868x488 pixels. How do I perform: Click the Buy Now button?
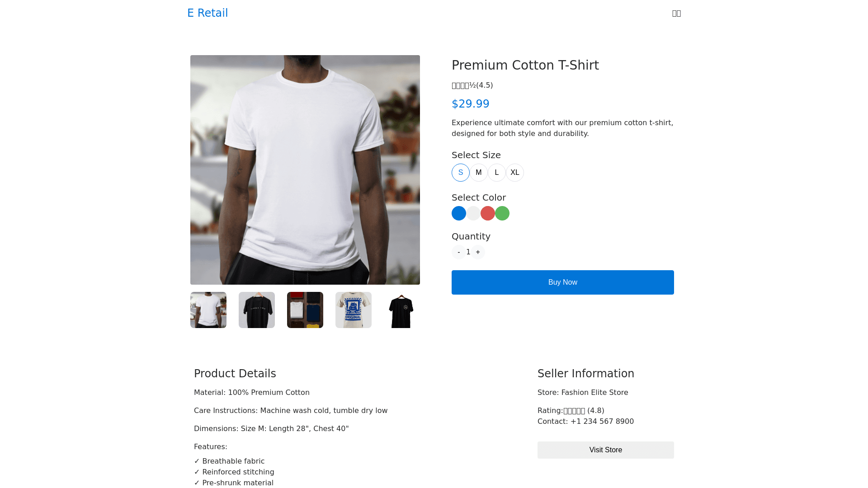(562, 282)
